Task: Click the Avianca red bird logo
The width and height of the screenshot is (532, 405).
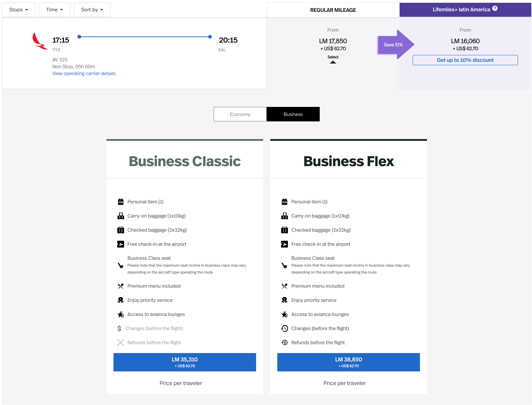Action: pos(40,41)
